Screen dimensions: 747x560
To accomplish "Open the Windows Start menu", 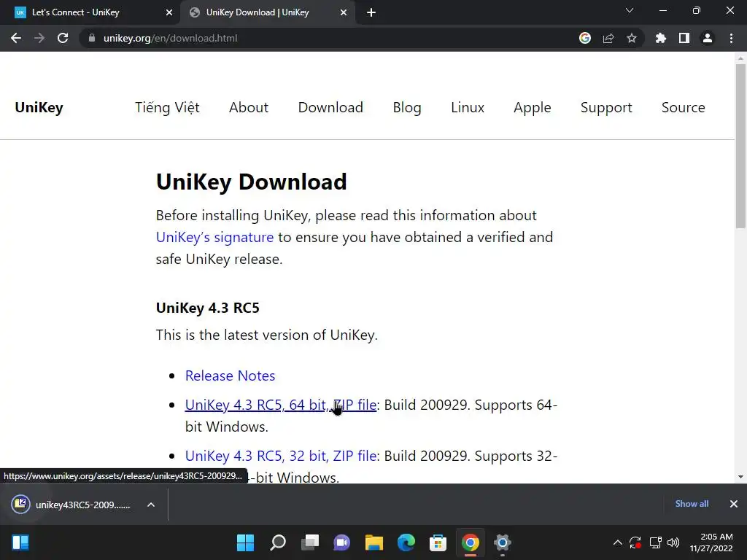I will click(245, 542).
